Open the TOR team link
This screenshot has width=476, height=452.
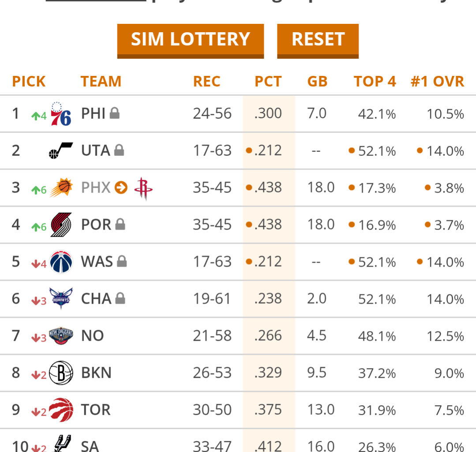click(x=95, y=410)
